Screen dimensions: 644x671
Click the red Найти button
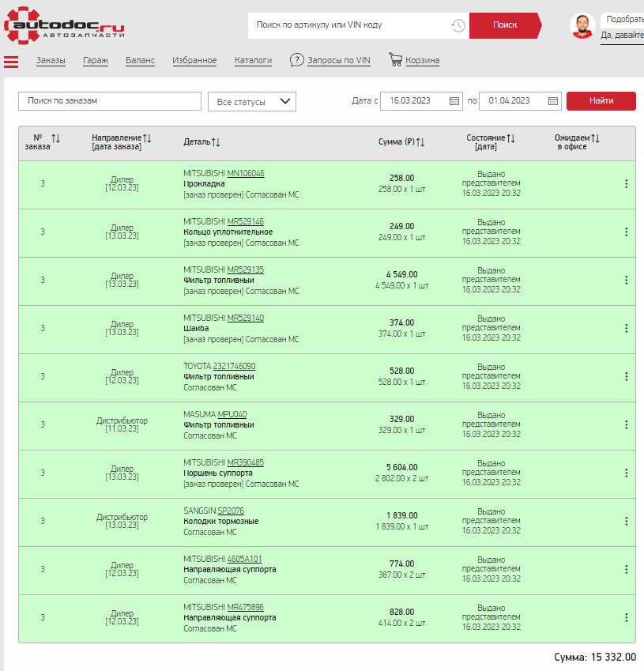tap(601, 101)
